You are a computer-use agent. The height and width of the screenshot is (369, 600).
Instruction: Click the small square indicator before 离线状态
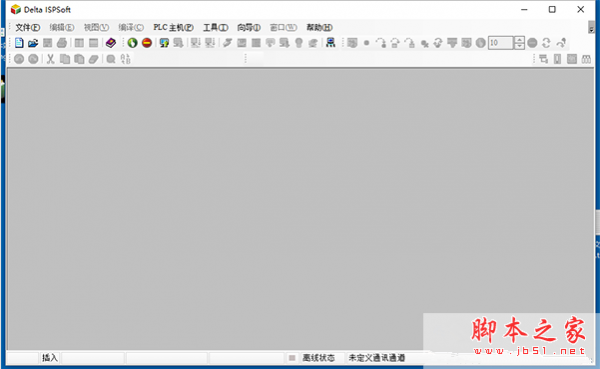point(292,358)
